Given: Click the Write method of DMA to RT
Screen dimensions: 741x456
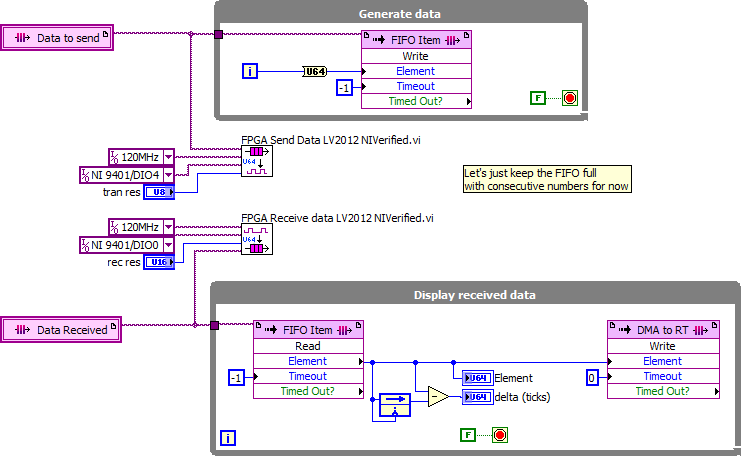Looking at the screenshot, I should pos(662,346).
